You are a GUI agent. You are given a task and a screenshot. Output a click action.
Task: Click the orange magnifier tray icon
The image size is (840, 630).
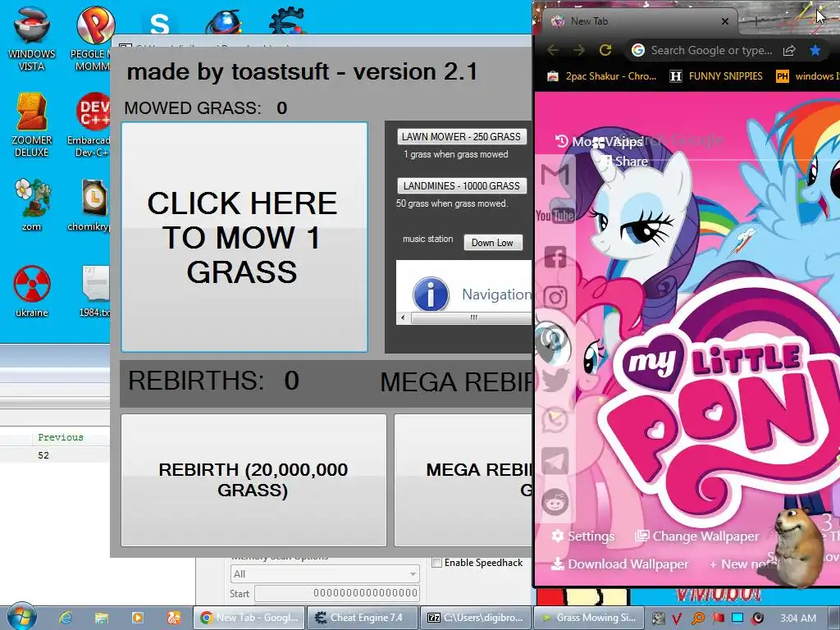point(698,619)
